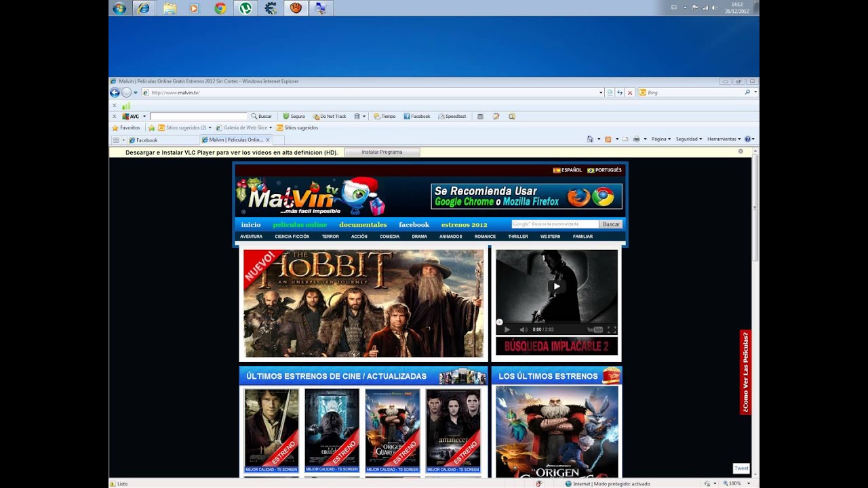Switch to the Facebook tab
868x488 pixels.
(163, 140)
